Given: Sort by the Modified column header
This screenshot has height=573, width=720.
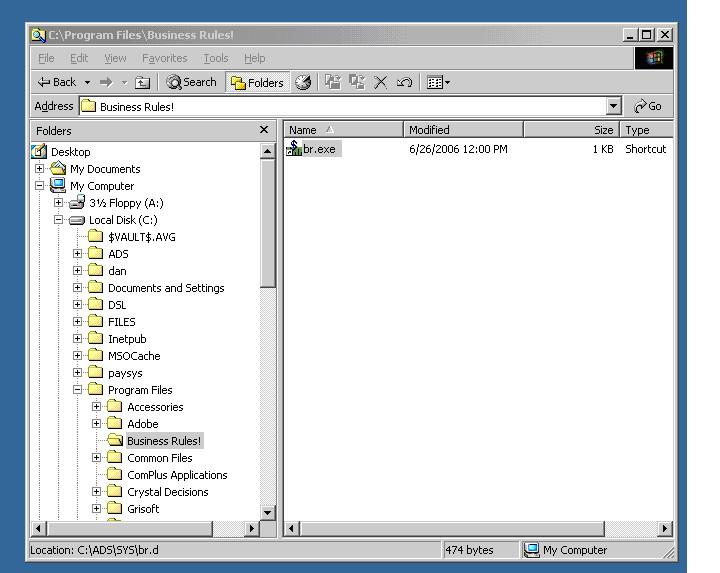Looking at the screenshot, I should tap(463, 130).
